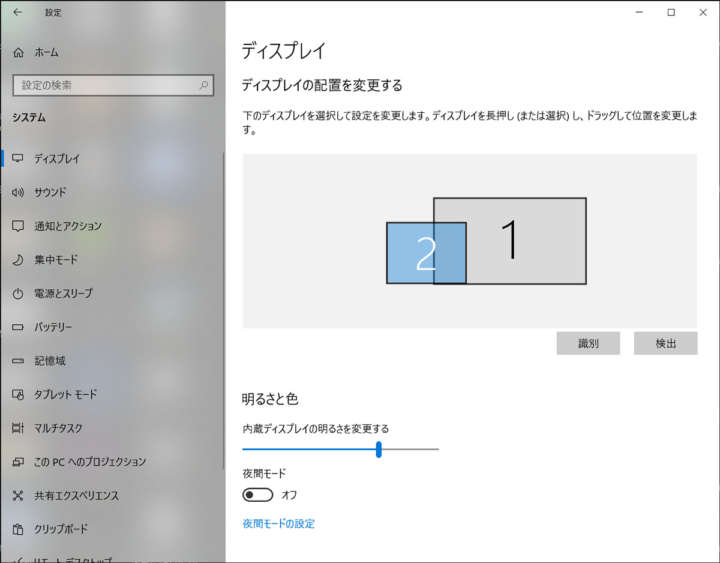Viewport: 720px width, 563px height.
Task: Go to ホーム label in sidebar
Action: (46, 52)
